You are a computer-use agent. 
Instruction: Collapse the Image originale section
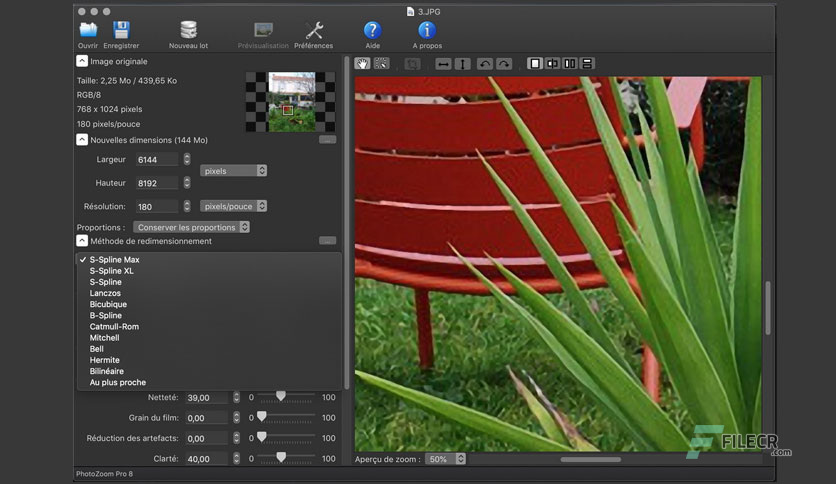coord(82,61)
